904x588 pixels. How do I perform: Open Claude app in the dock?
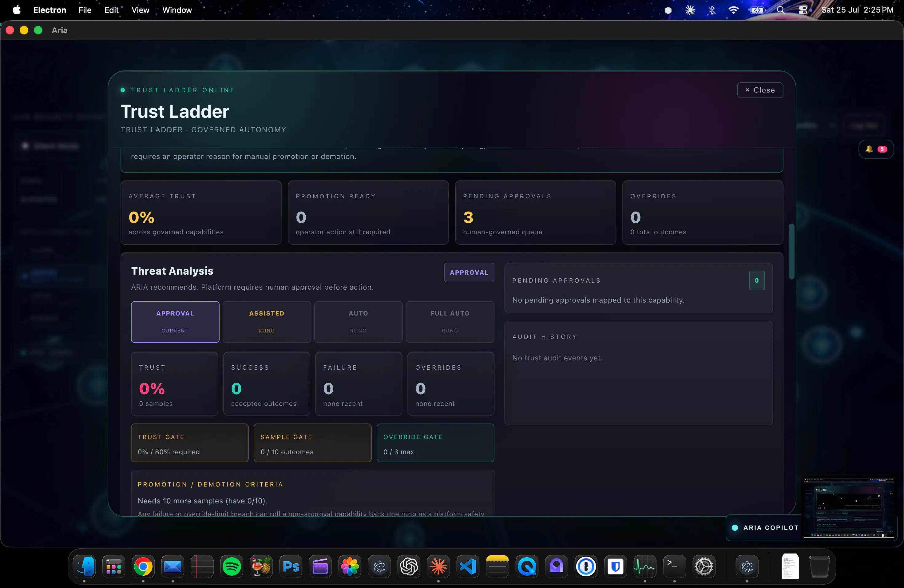click(438, 566)
